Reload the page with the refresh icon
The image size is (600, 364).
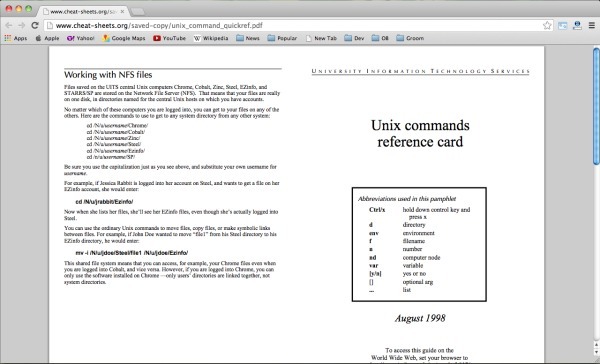pos(35,26)
